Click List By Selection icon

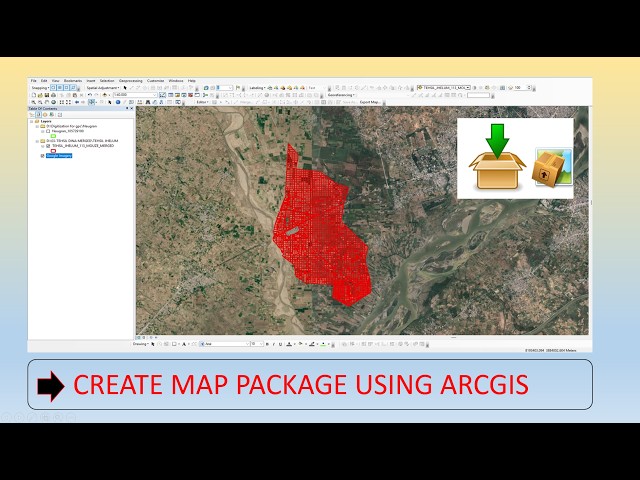coord(51,115)
